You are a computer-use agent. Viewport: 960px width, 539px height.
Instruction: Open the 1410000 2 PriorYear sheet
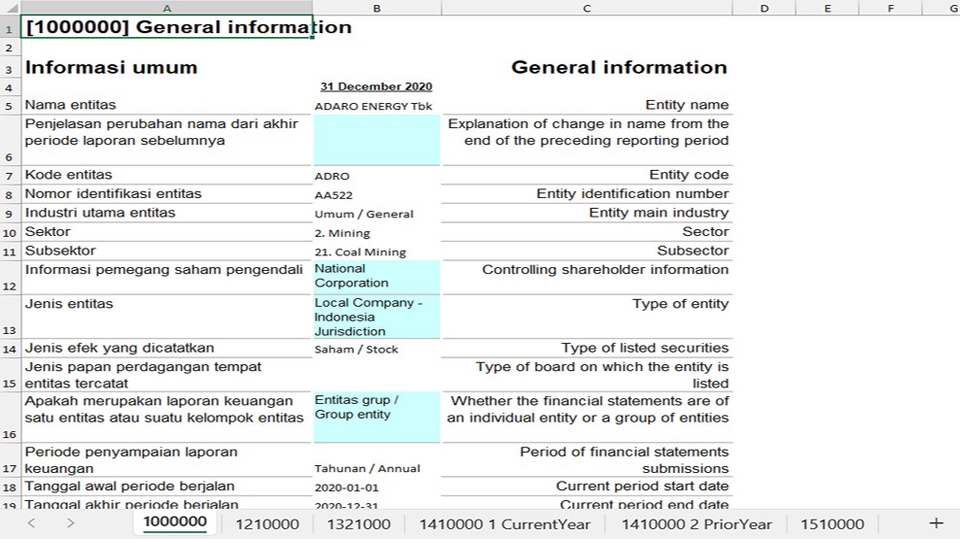[697, 524]
